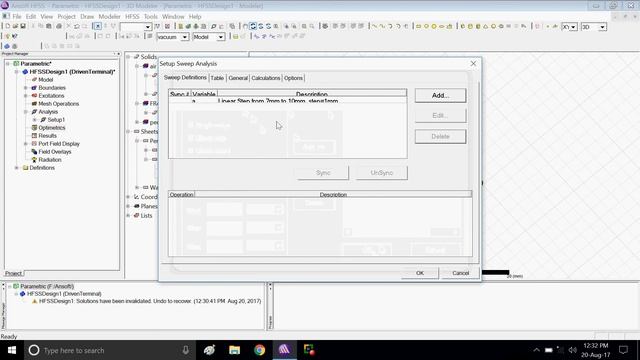This screenshot has width=640, height=360.
Task: Click Cancel in Setup Sweep Analysis
Action: tap(460, 273)
